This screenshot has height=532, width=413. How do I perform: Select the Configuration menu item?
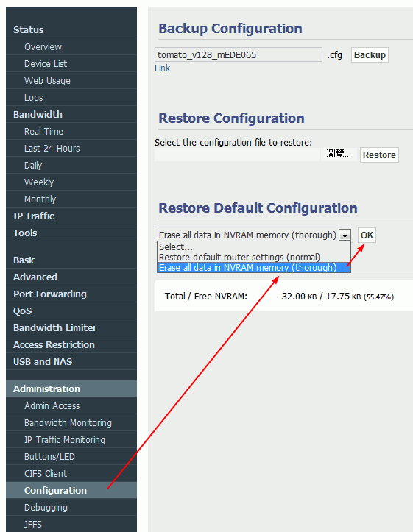(71, 490)
